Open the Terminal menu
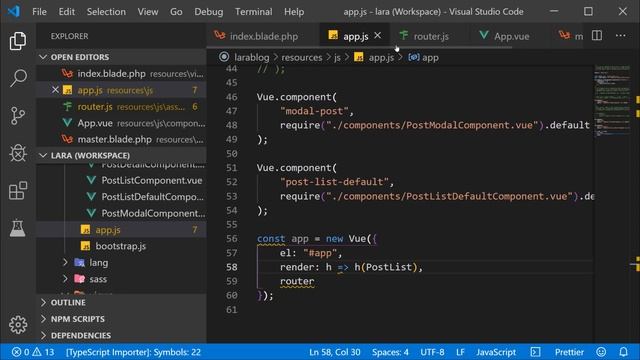640x360 pixels. tap(253, 12)
